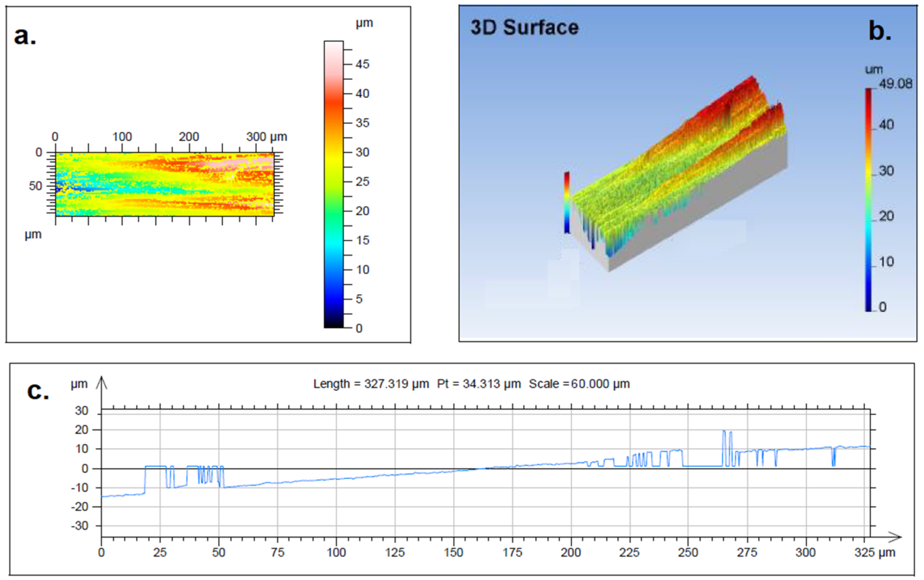Click the 300 µm label on height map
Viewport: 924px width, 580px height.
(x=266, y=137)
